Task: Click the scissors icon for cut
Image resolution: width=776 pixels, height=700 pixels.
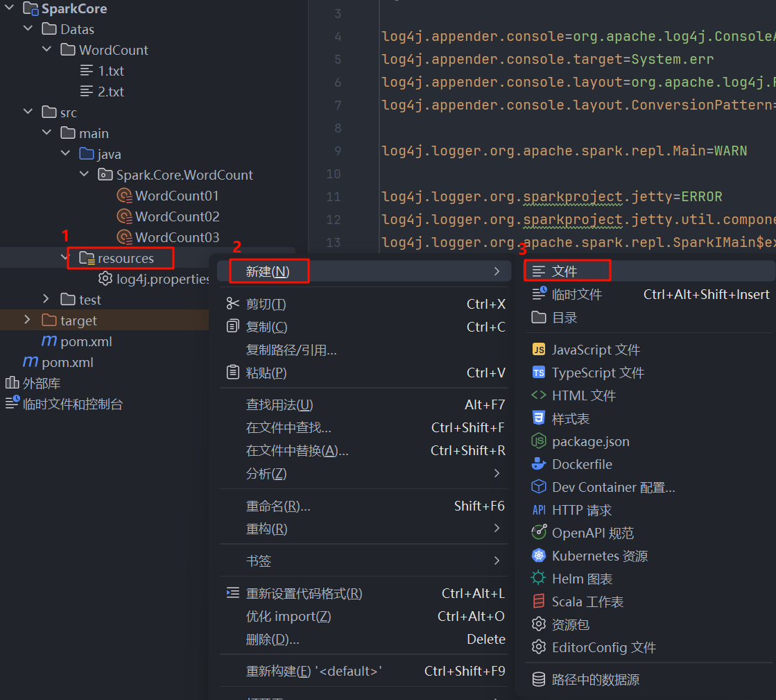Action: point(233,304)
